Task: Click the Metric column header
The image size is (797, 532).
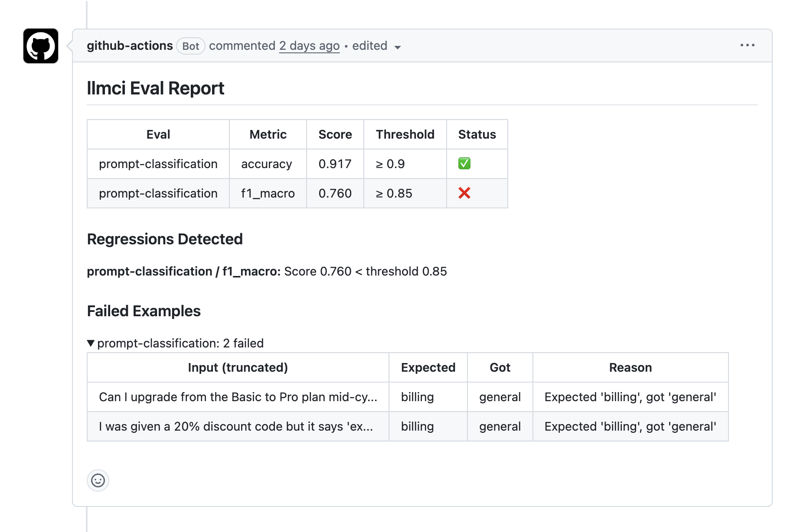Action: pos(268,134)
